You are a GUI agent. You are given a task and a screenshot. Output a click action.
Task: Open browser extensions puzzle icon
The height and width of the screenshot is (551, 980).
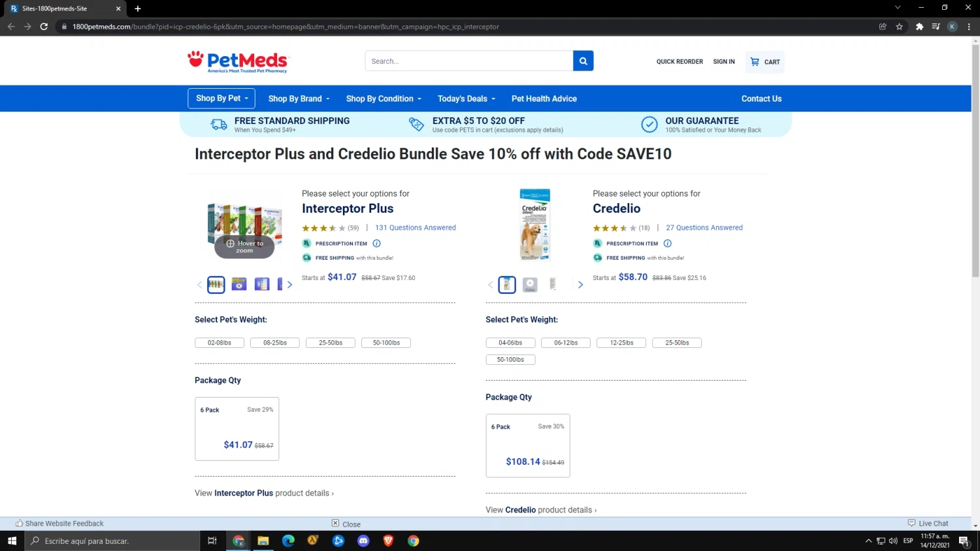point(919,27)
